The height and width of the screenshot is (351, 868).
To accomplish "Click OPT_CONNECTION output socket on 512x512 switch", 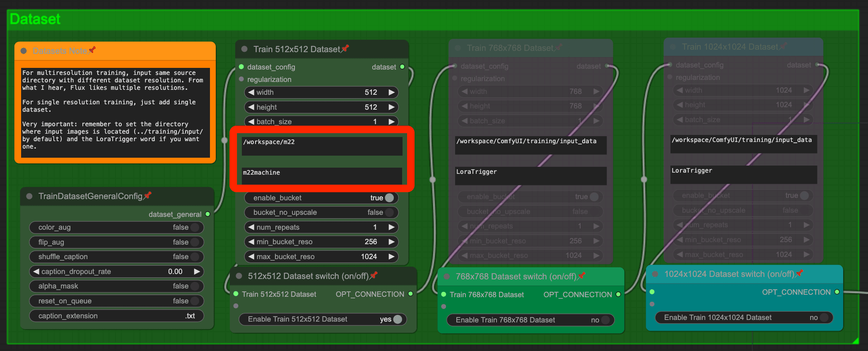I will pos(410,294).
